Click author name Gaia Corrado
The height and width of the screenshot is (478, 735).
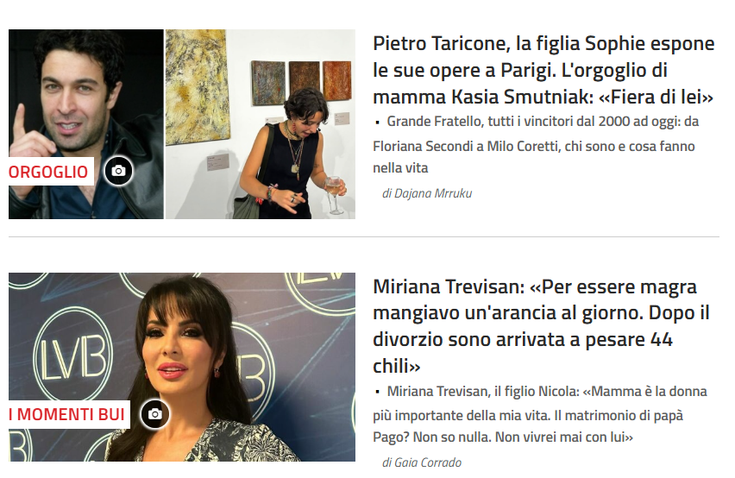tap(422, 463)
